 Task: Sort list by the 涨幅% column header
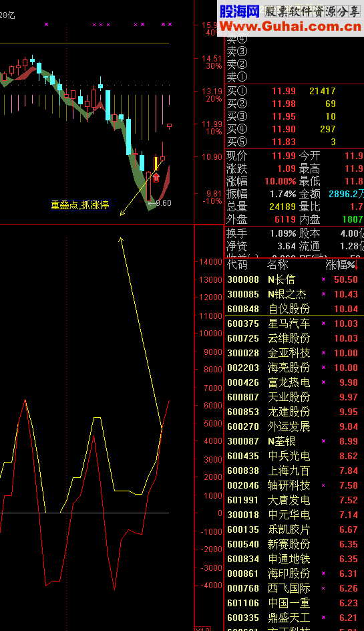tap(340, 265)
